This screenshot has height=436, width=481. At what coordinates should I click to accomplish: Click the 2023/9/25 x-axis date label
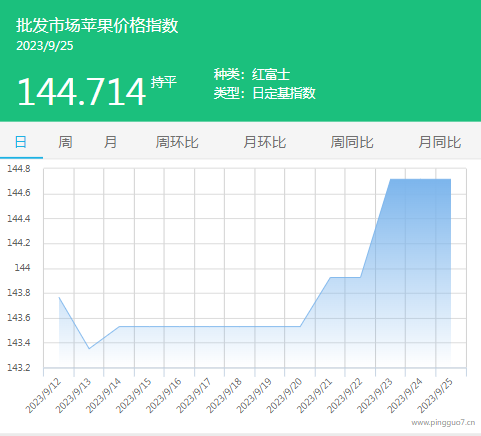click(x=436, y=396)
